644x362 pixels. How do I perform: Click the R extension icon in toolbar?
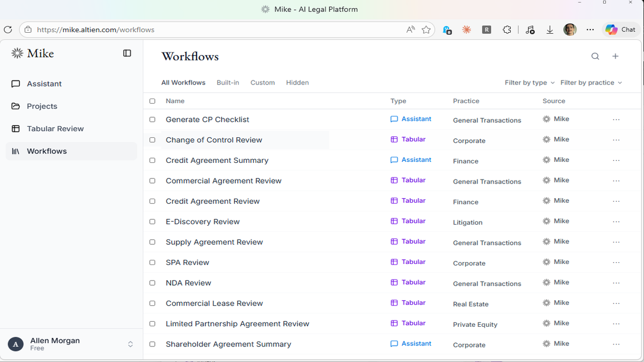coord(487,30)
